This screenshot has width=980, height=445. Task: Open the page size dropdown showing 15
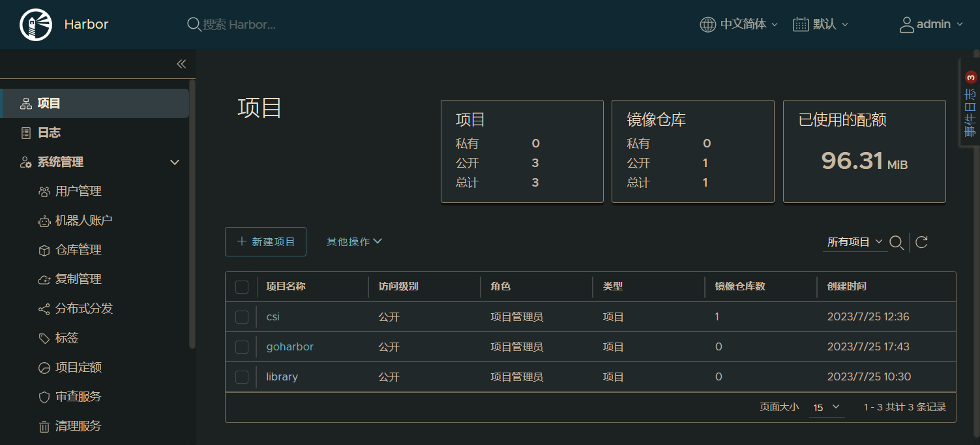[826, 407]
